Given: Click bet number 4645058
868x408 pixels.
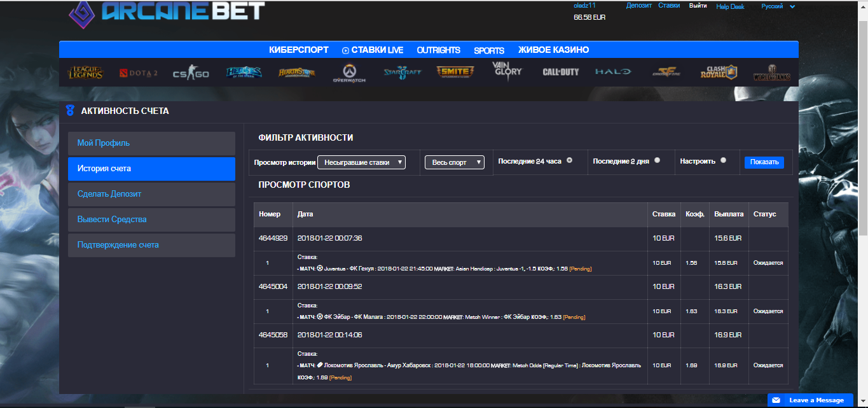Looking at the screenshot, I should pyautogui.click(x=273, y=335).
